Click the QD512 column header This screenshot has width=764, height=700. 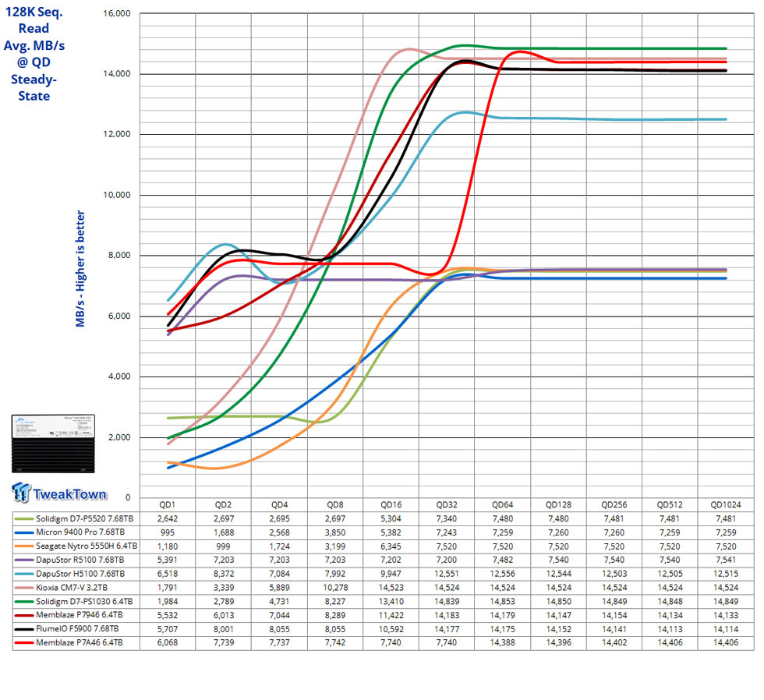[670, 504]
